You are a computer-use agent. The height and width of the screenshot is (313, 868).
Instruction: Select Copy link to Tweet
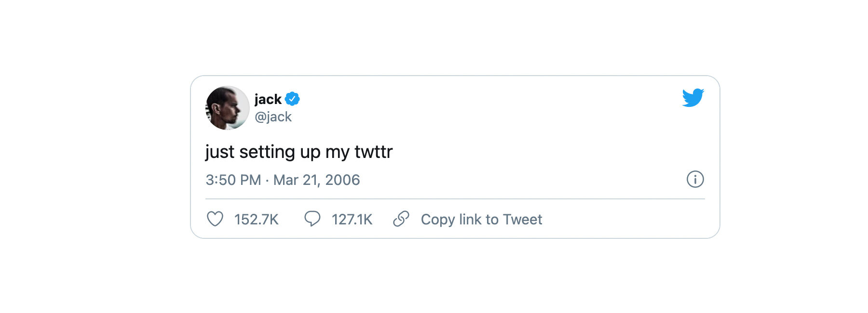[481, 220]
